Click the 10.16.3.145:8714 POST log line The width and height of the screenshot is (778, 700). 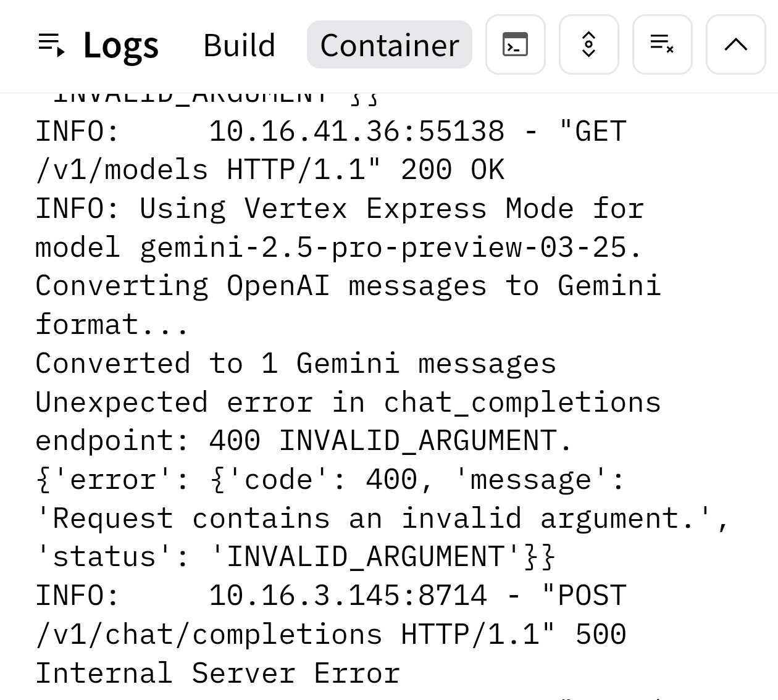pos(331,596)
